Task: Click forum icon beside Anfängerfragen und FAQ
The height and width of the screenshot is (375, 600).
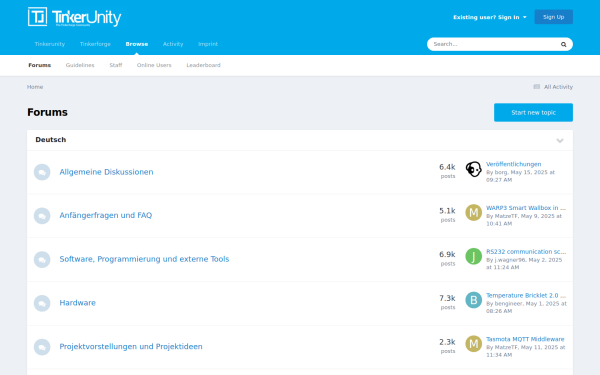Action: pyautogui.click(x=42, y=216)
